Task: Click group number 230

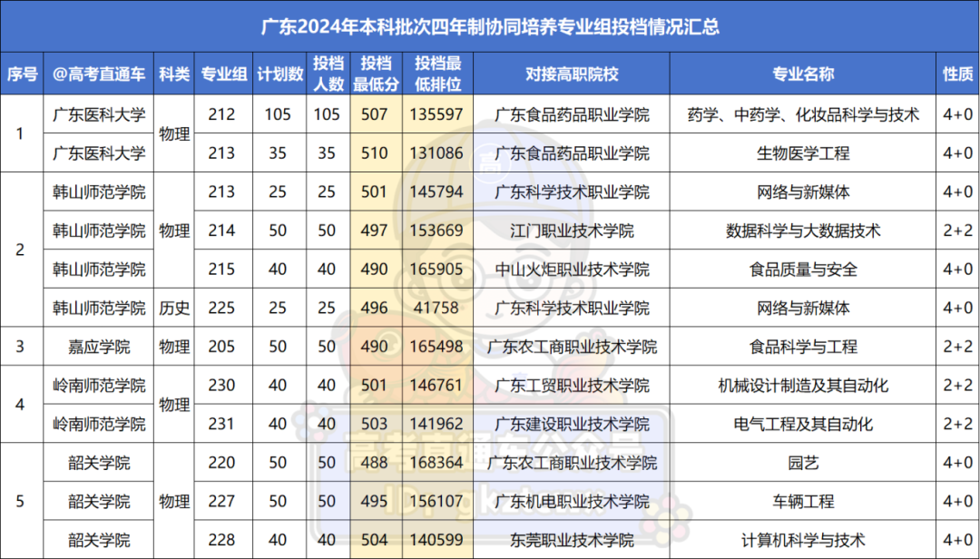Action: 221,385
